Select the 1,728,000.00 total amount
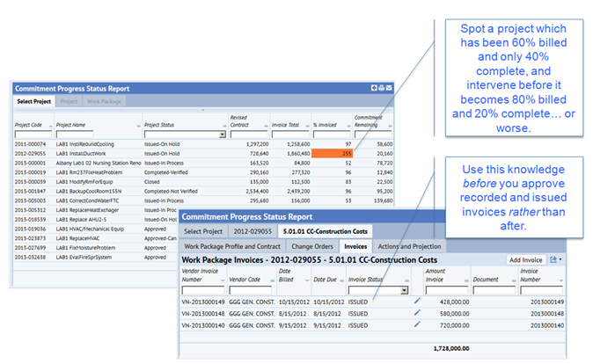 (x=451, y=348)
